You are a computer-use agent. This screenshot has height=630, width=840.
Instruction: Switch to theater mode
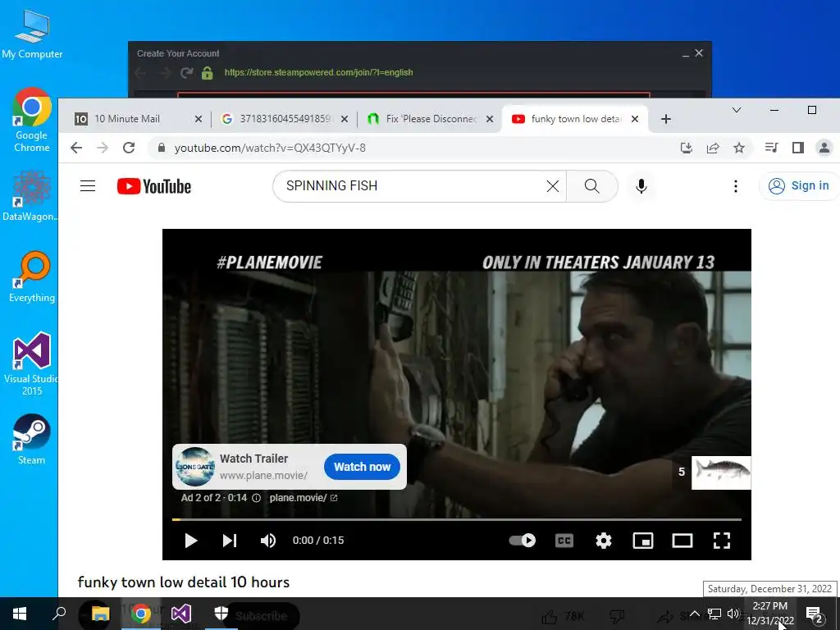pos(682,541)
